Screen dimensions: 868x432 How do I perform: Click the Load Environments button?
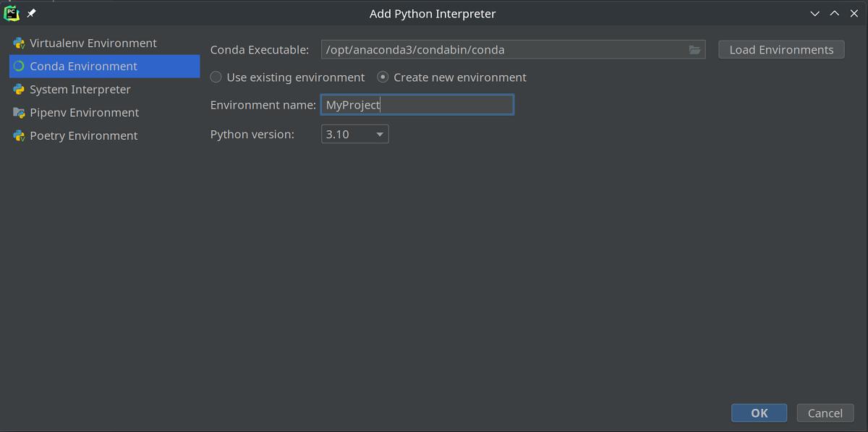point(780,49)
